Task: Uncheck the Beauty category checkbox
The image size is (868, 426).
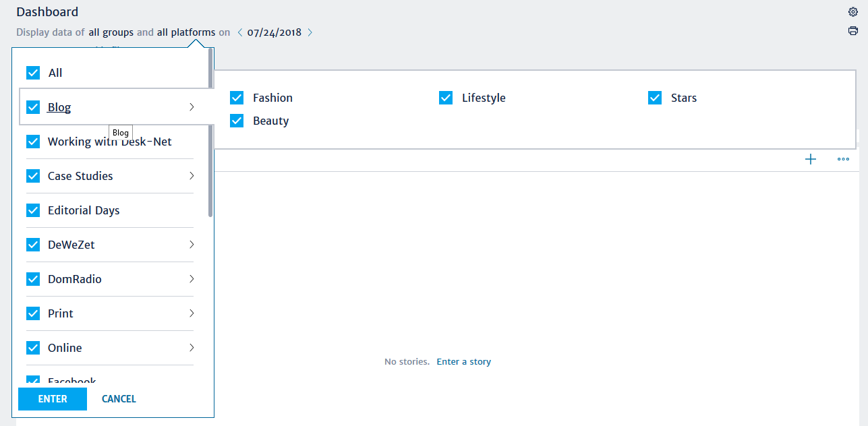Action: pyautogui.click(x=237, y=121)
